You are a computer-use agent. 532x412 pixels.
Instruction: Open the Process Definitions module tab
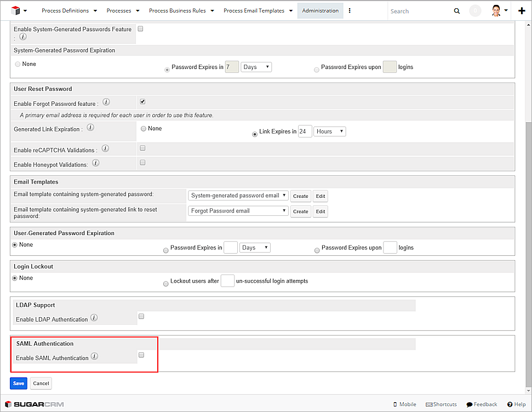(x=65, y=10)
